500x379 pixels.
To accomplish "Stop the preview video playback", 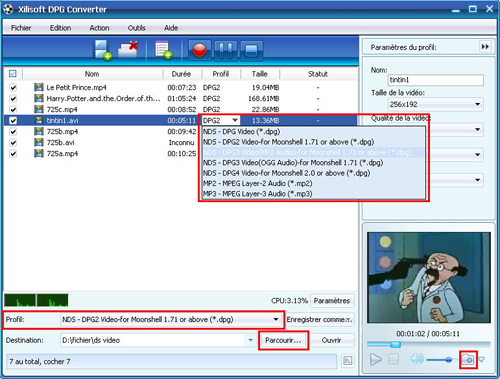I will click(394, 359).
